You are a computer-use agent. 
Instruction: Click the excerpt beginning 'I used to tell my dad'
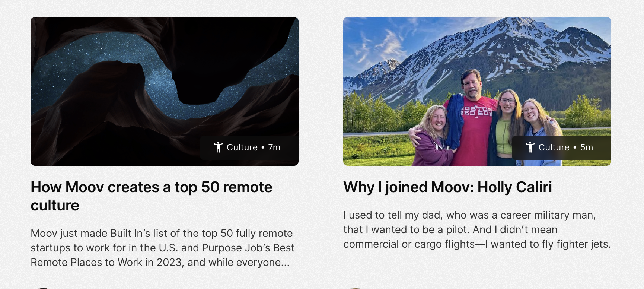(477, 229)
